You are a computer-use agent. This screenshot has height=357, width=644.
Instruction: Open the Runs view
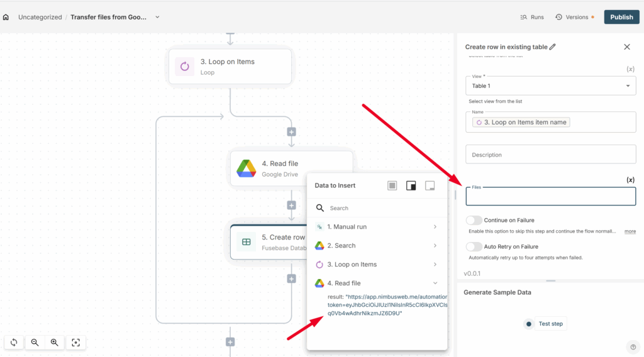pos(532,17)
